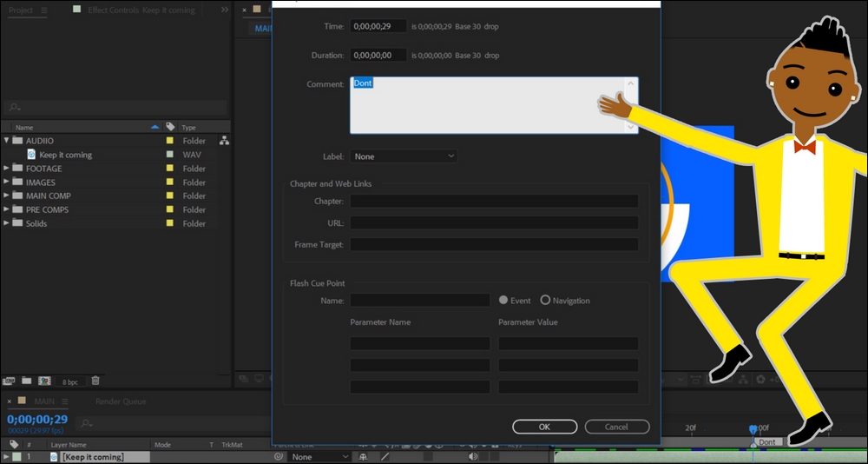Click in the marker Duration field
Viewport: 868px width, 464px height.
pos(378,55)
